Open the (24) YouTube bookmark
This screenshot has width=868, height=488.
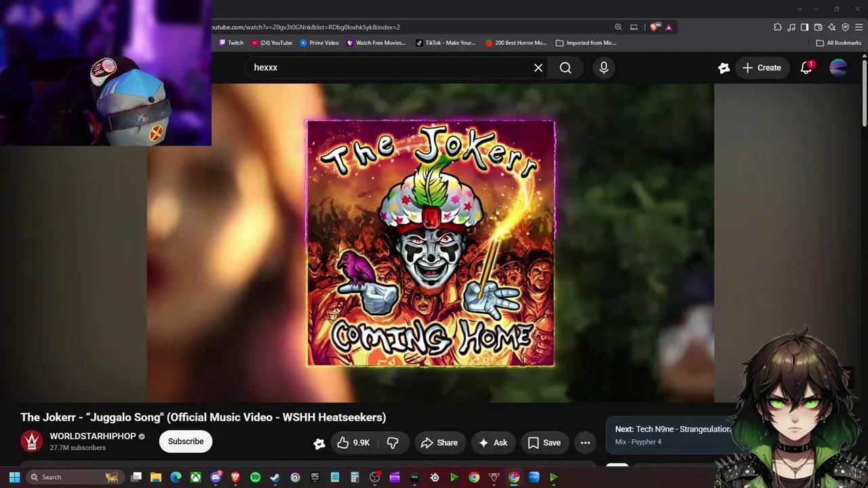tap(272, 43)
